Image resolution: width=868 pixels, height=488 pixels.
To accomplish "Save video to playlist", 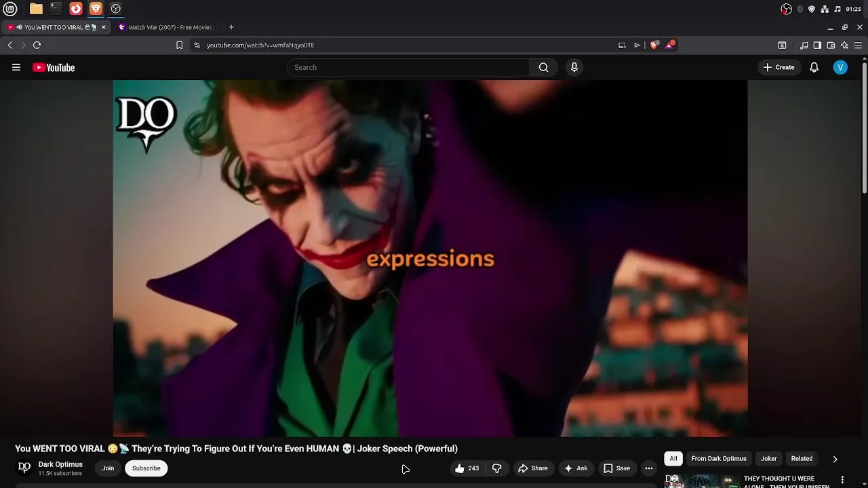I will 617,468.
